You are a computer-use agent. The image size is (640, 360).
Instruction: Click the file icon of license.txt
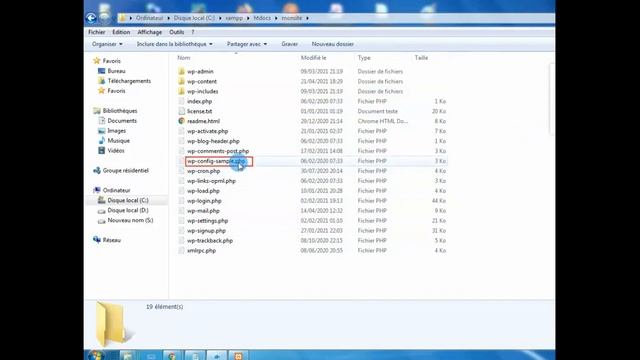[181, 111]
